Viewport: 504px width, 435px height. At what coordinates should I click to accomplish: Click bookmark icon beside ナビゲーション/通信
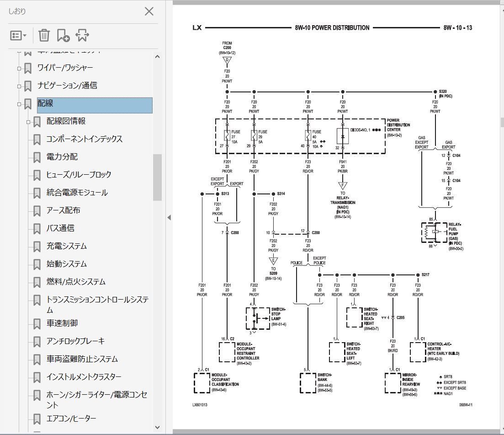point(28,86)
